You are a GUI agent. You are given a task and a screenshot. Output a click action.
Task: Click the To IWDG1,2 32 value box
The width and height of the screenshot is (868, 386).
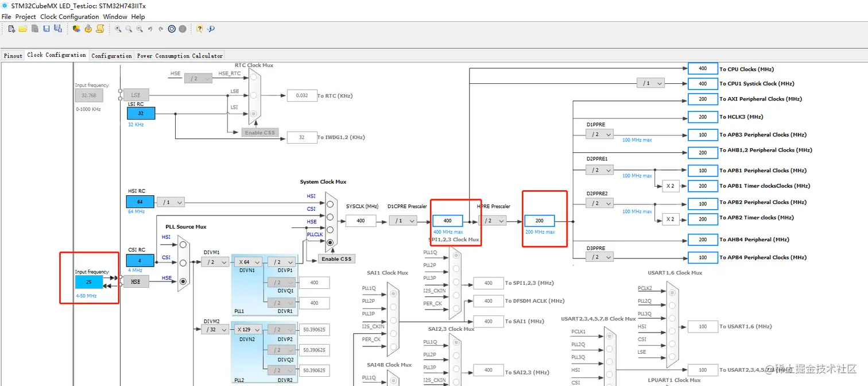[302, 137]
